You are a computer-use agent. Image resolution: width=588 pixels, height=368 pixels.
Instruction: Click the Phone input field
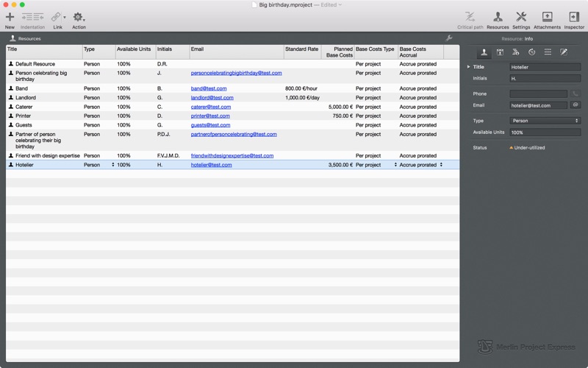pyautogui.click(x=538, y=94)
